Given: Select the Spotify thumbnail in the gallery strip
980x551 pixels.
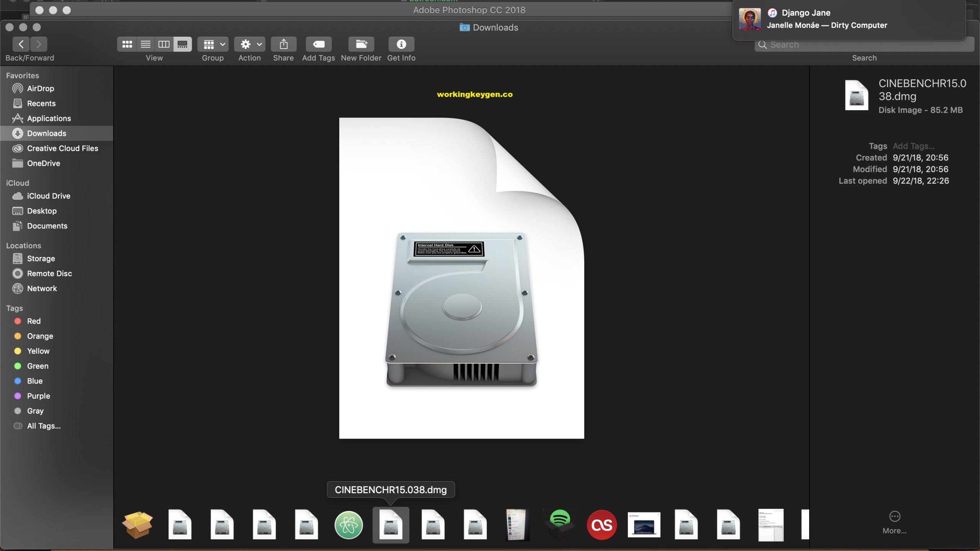Looking at the screenshot, I should [x=560, y=525].
